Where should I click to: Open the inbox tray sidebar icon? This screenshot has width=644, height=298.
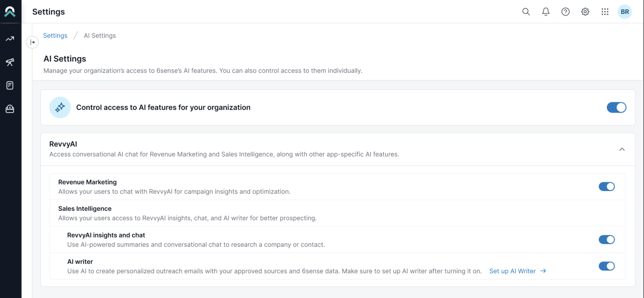point(10,108)
